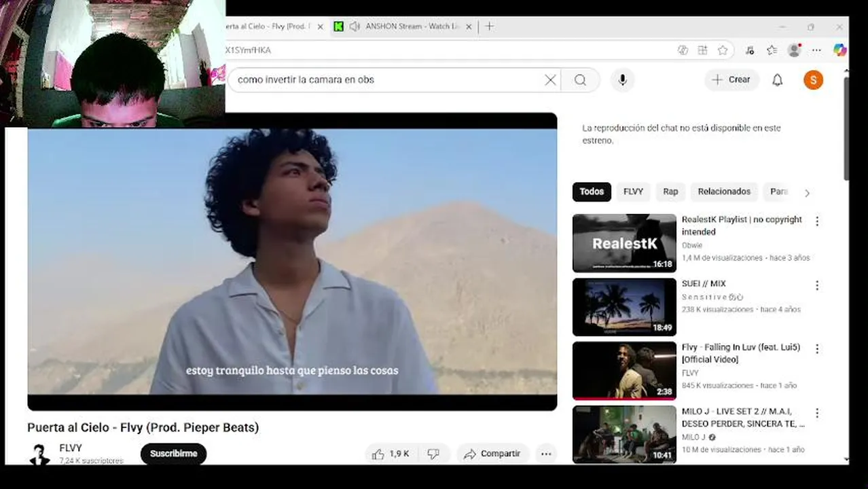The height and width of the screenshot is (489, 868).
Task: Open options menu for MILO J video
Action: coord(817,413)
